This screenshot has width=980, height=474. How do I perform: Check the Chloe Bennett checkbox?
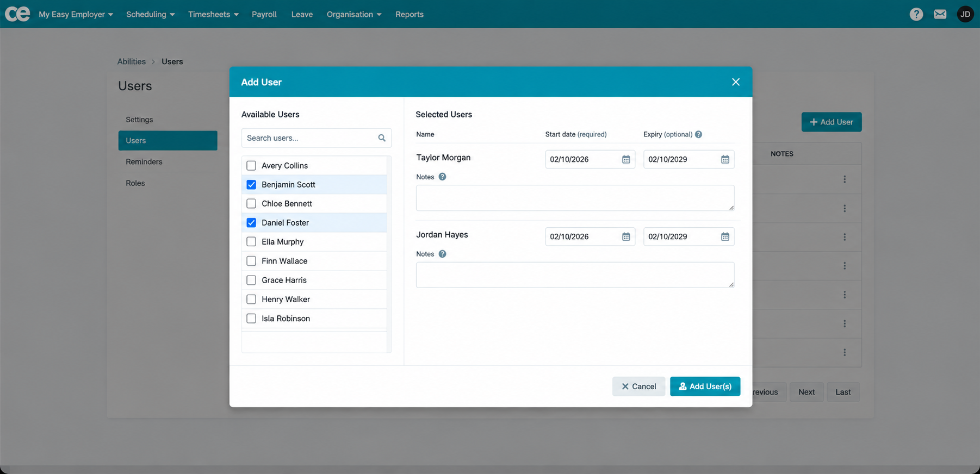pos(251,204)
